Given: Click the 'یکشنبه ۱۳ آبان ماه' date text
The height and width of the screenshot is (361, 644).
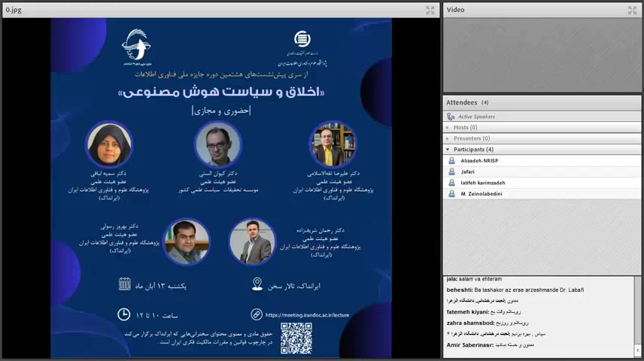Looking at the screenshot, I should coord(161,286).
